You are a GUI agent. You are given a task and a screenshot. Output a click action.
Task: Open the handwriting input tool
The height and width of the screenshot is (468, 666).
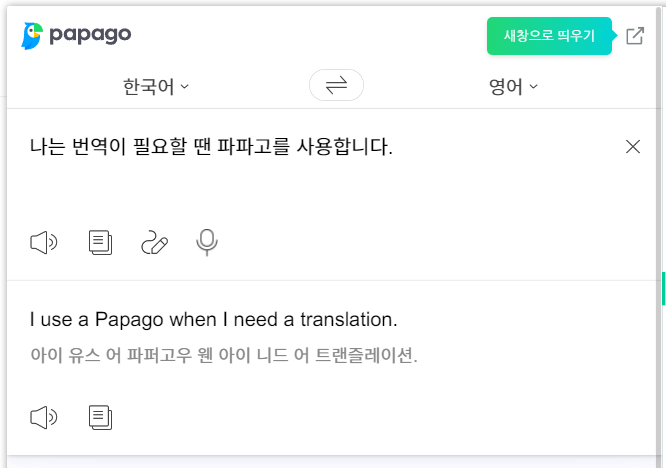click(154, 242)
